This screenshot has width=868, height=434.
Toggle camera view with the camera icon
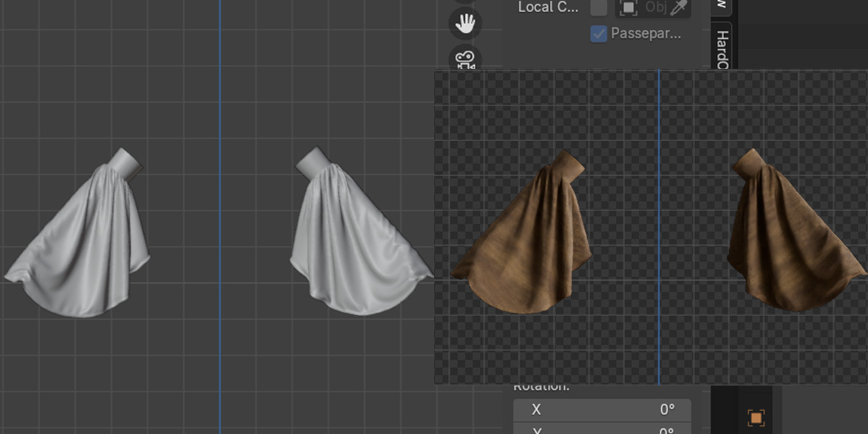[x=464, y=58]
